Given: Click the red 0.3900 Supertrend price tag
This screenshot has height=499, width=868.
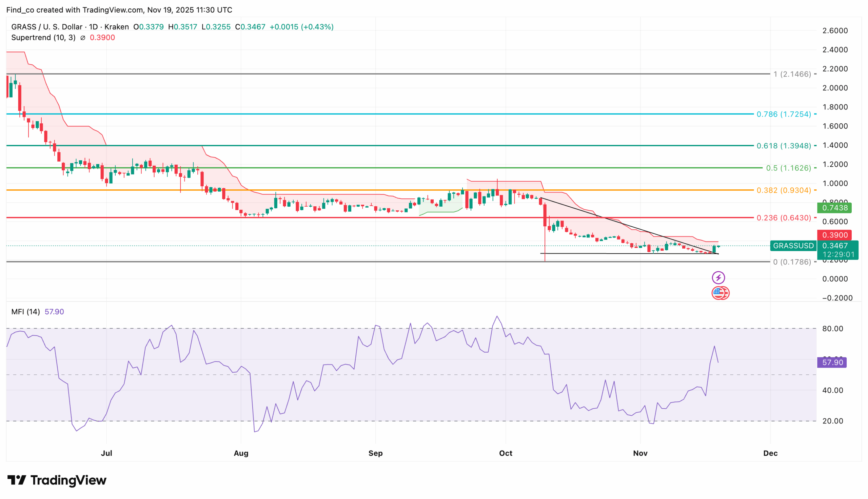Looking at the screenshot, I should coord(834,235).
